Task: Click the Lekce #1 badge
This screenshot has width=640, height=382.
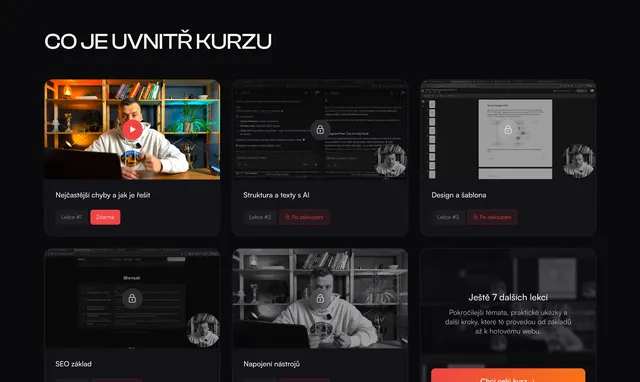Action: click(x=71, y=217)
